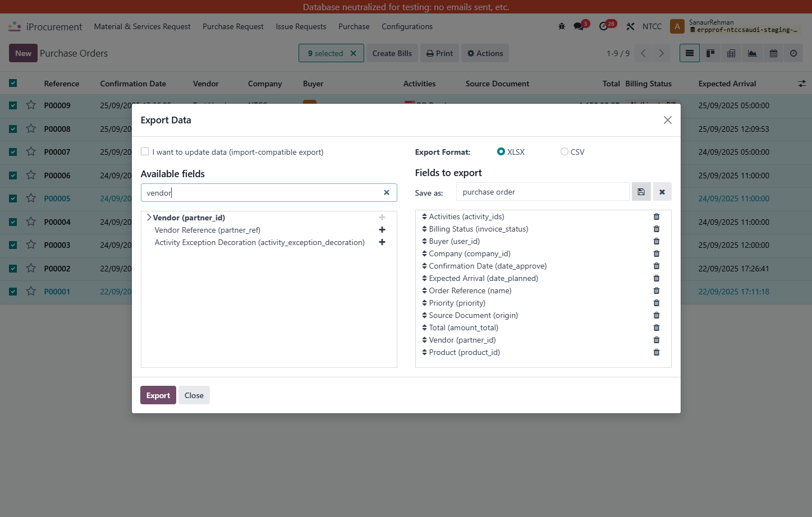Screen dimensions: 812x517
Task: Clear the 9 selected records chip
Action: [x=354, y=53]
